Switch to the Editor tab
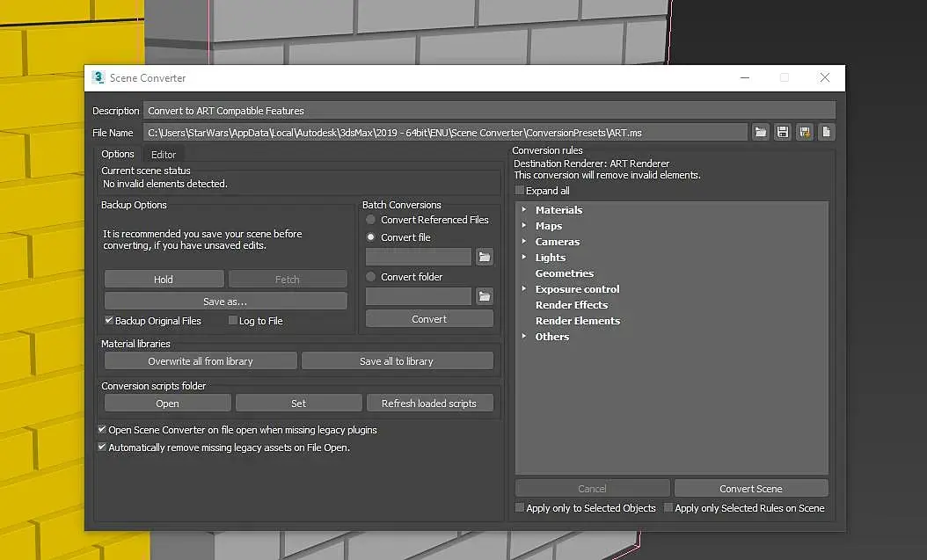This screenshot has width=927, height=560. 164,154
